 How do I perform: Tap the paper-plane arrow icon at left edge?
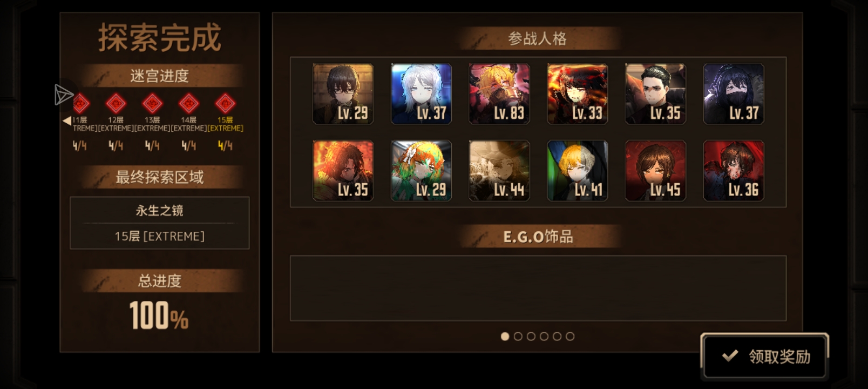point(64,95)
